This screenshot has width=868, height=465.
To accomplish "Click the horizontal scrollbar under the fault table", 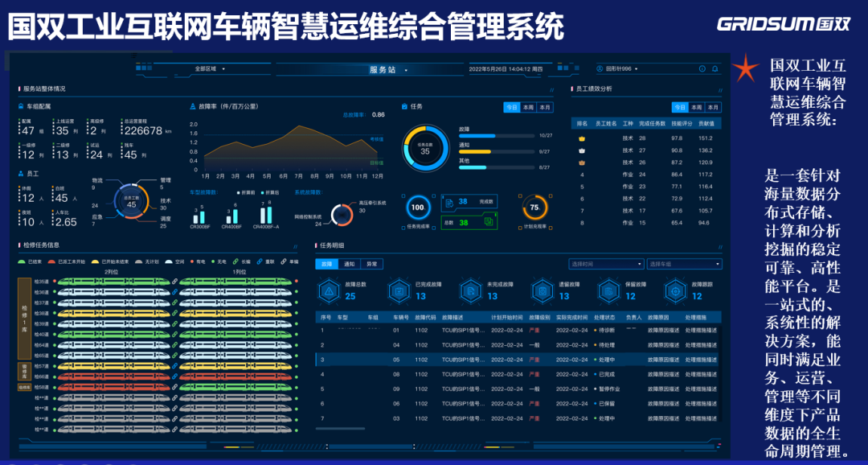I will pos(341,429).
